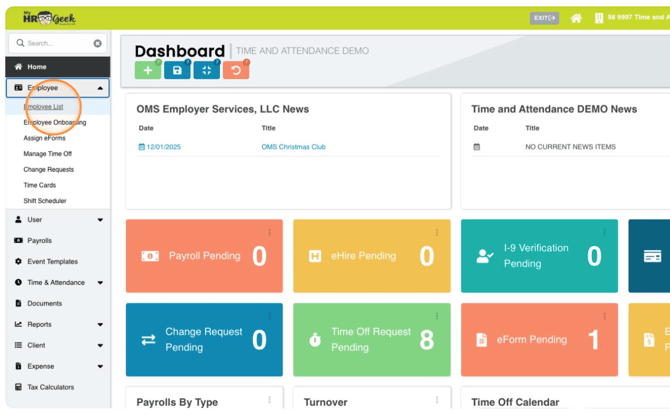This screenshot has width=670, height=417.
Task: Click the company building icon in header
Action: tap(599, 18)
